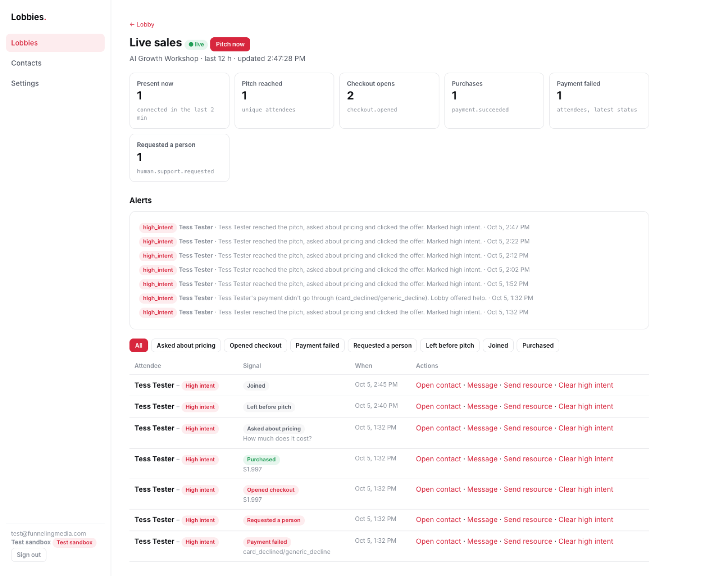Click the Sign out button
This screenshot has height=576, width=728.
point(29,555)
